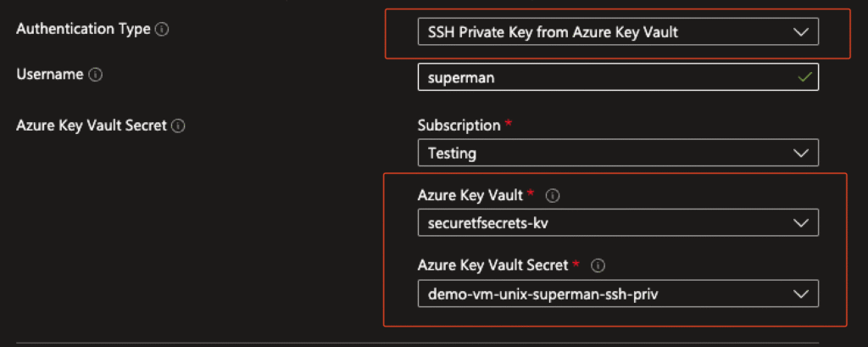The width and height of the screenshot is (868, 347).
Task: Click info icon next to Authentication Type
Action: pos(162,30)
